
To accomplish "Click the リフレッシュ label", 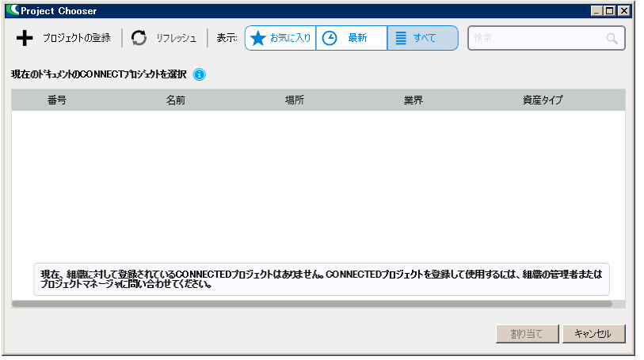I will [x=176, y=38].
